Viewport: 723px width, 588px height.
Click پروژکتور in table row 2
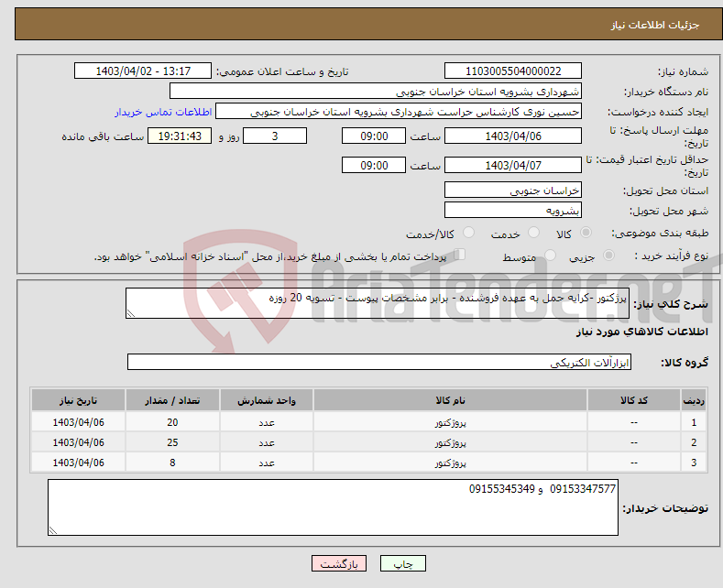tap(450, 443)
